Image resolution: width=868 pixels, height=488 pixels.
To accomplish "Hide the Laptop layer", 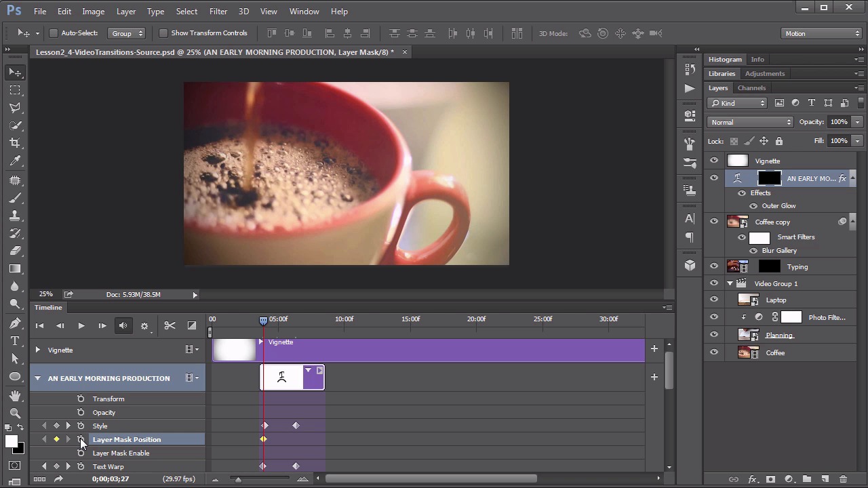I will pyautogui.click(x=713, y=300).
